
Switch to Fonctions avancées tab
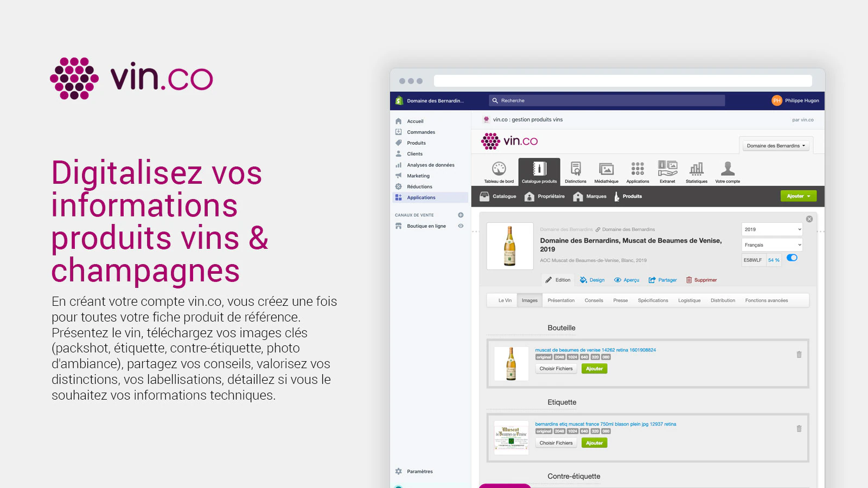[767, 300]
